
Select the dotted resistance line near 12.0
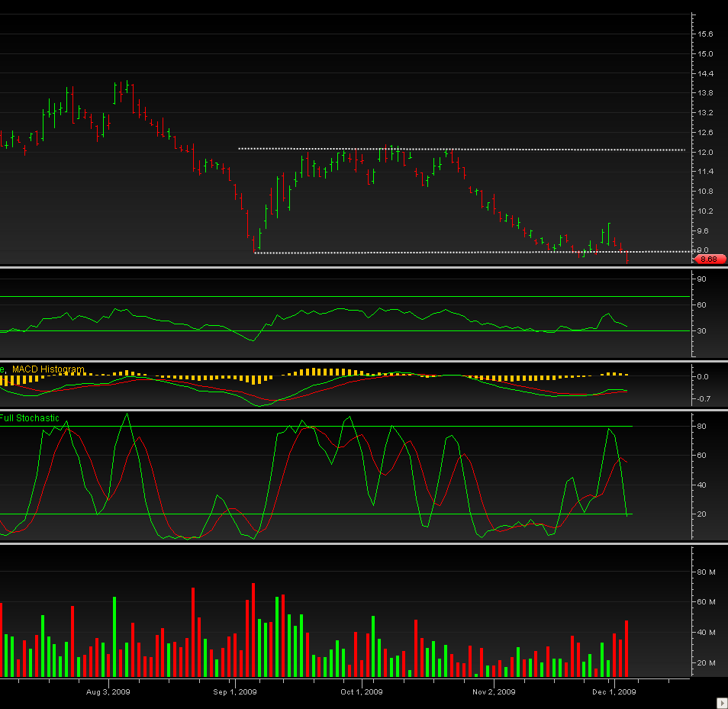tap(462, 150)
